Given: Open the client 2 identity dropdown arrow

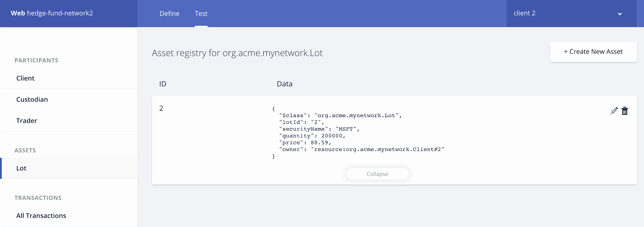Looking at the screenshot, I should [619, 14].
